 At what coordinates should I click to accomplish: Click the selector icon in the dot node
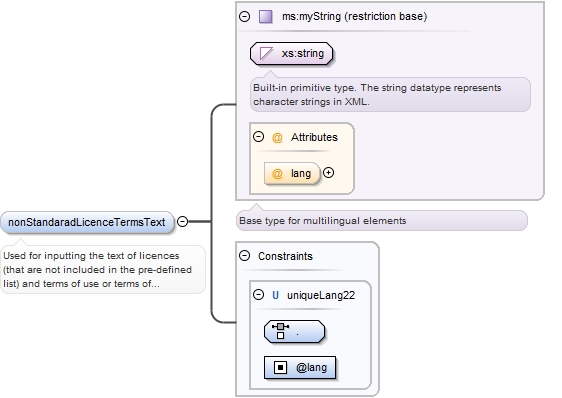click(281, 331)
